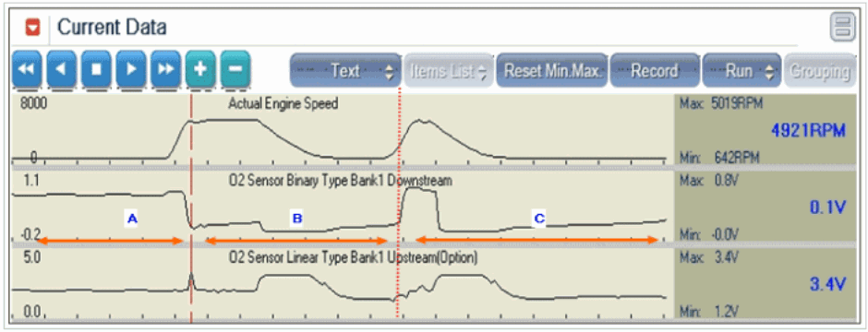Click the 4921RPM current value
This screenshot has width=868, height=332.
click(x=808, y=131)
